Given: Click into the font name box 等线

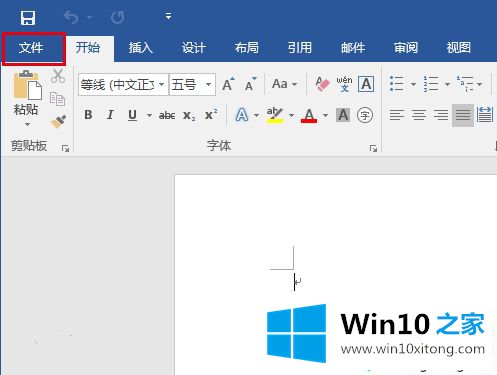Looking at the screenshot, I should coord(117,85).
